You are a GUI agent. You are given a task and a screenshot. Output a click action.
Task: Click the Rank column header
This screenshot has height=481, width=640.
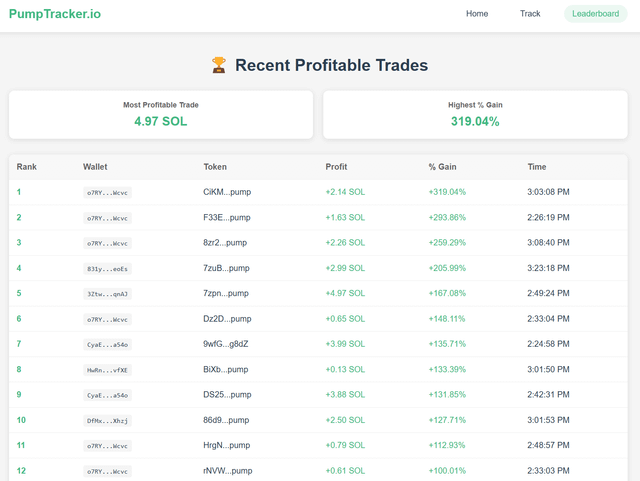[x=27, y=167]
